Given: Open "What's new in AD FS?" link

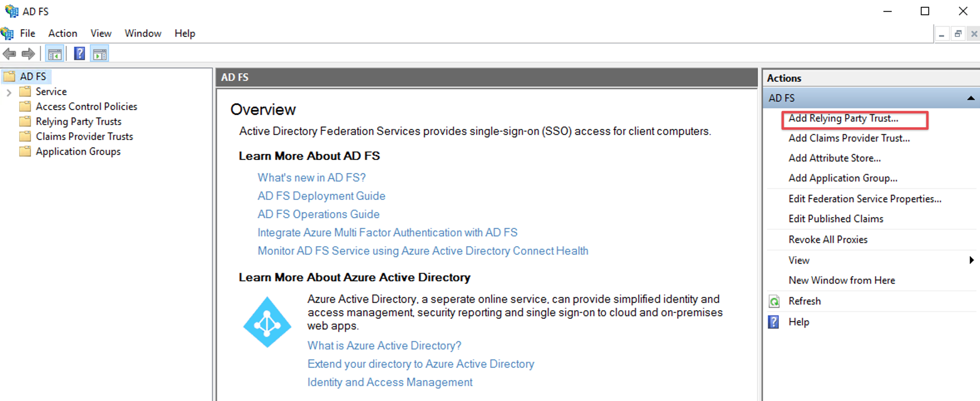Looking at the screenshot, I should tap(311, 178).
